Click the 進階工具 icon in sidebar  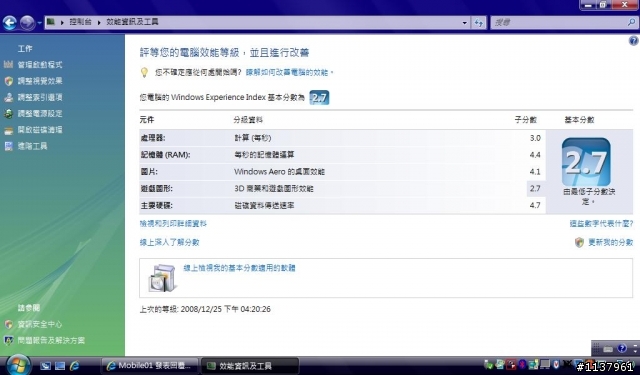9,146
